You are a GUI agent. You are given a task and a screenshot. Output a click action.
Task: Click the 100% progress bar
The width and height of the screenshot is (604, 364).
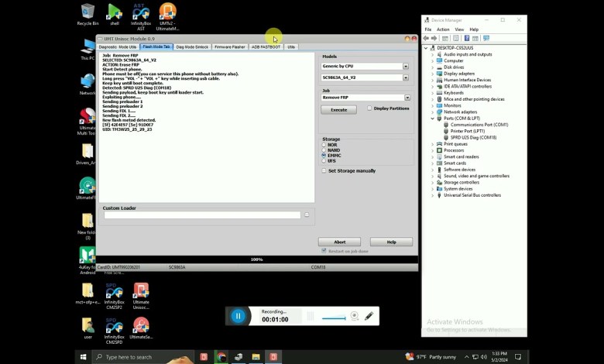(256, 259)
